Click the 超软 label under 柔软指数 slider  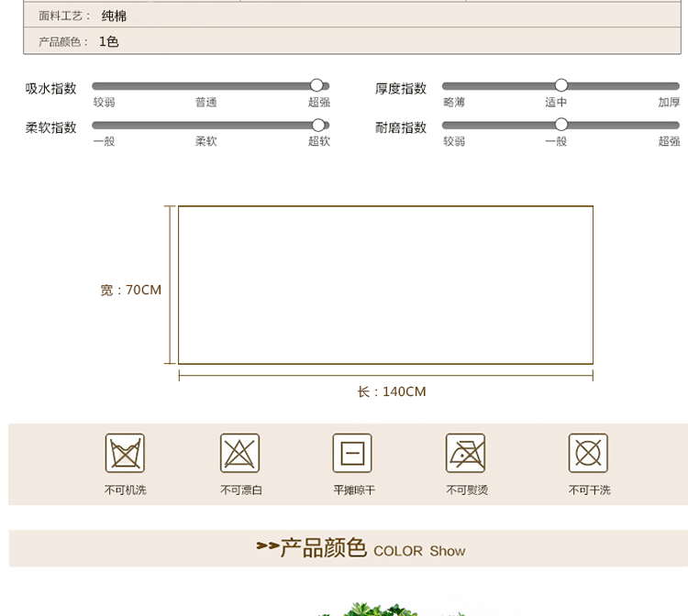click(x=318, y=141)
